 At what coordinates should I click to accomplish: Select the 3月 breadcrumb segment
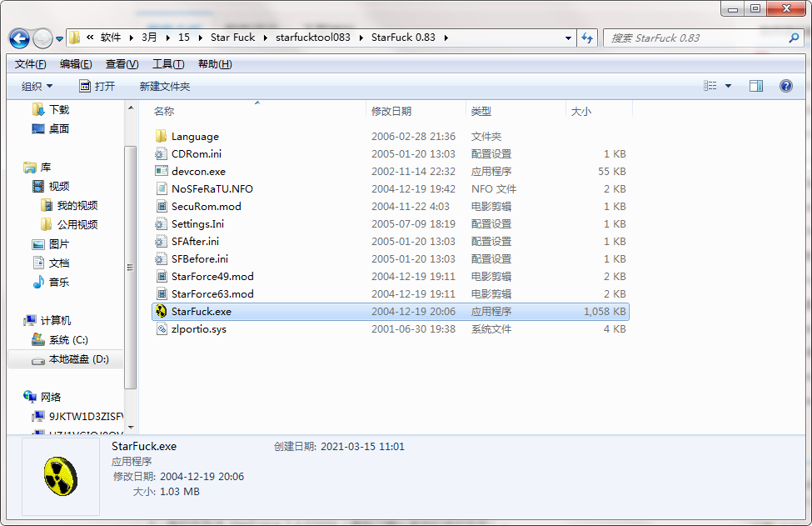point(149,38)
